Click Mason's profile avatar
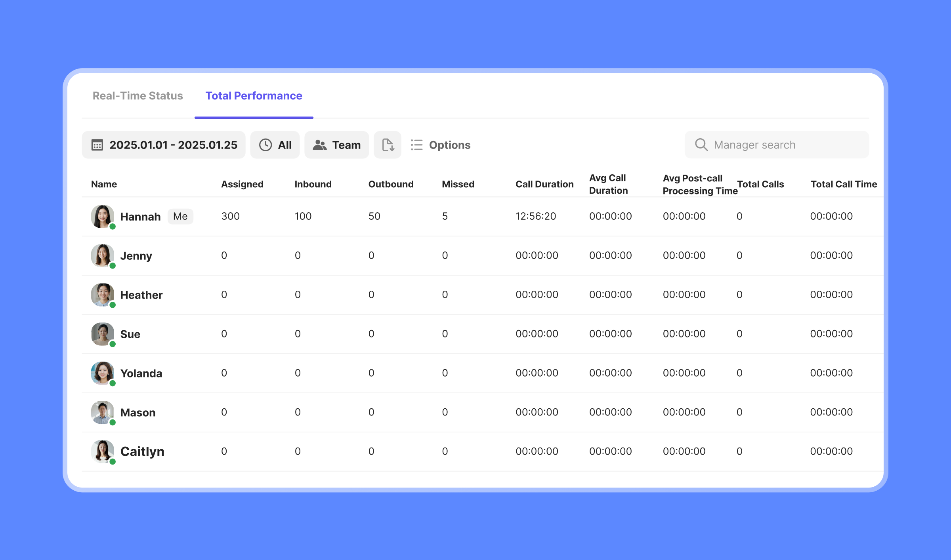 [103, 412]
